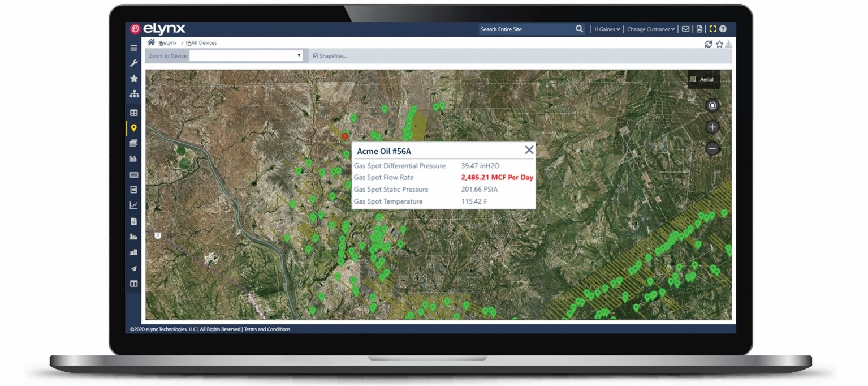Open the line chart trends icon
868x386 pixels.
(134, 205)
